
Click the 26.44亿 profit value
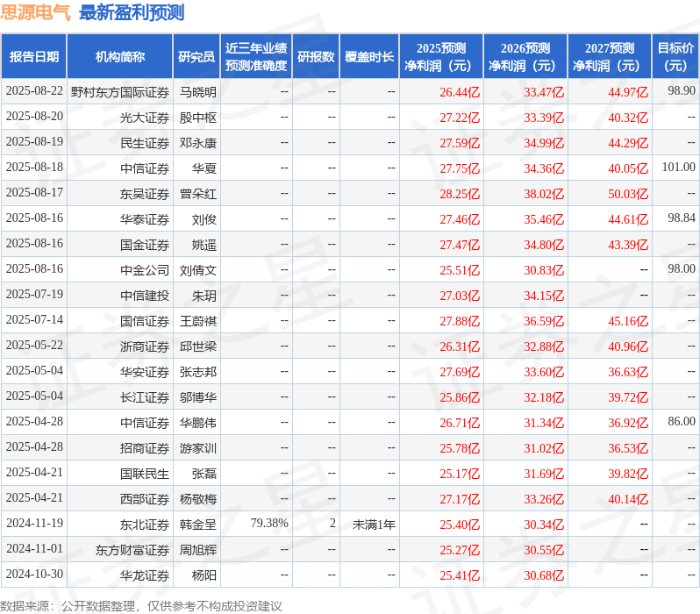(x=460, y=92)
